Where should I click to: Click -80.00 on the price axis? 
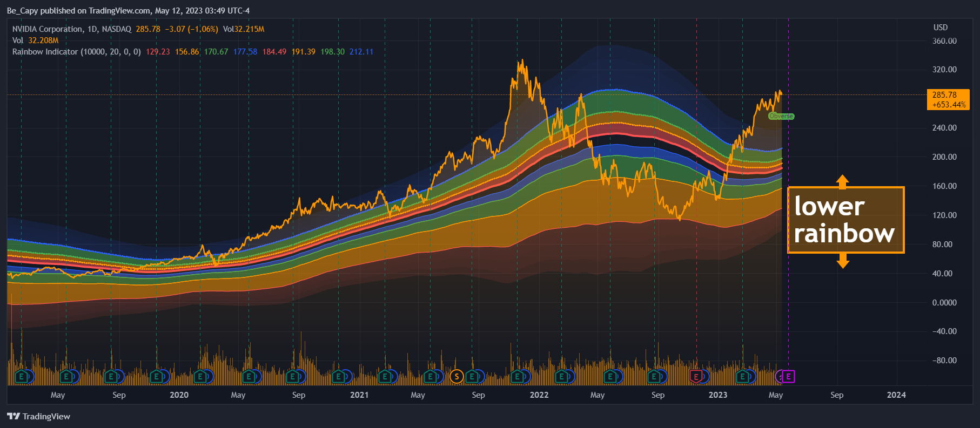tap(944, 361)
